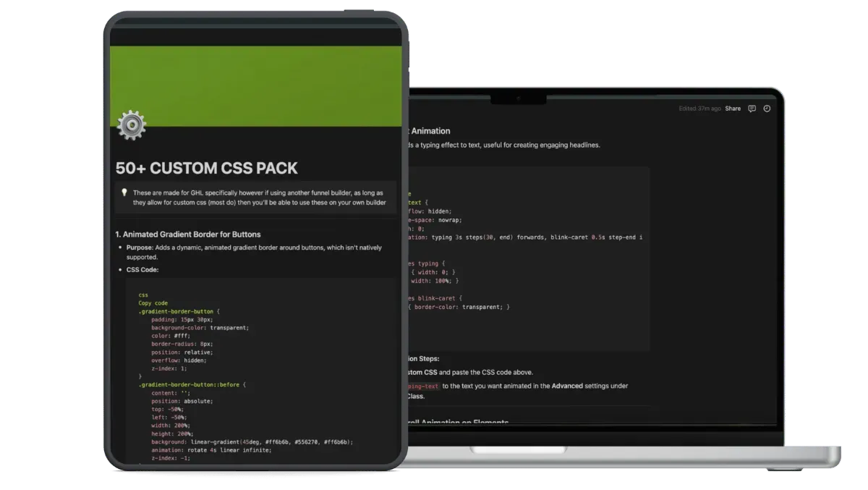Click the Purpose bullet text
This screenshot has width=868, height=490.
[254, 252]
